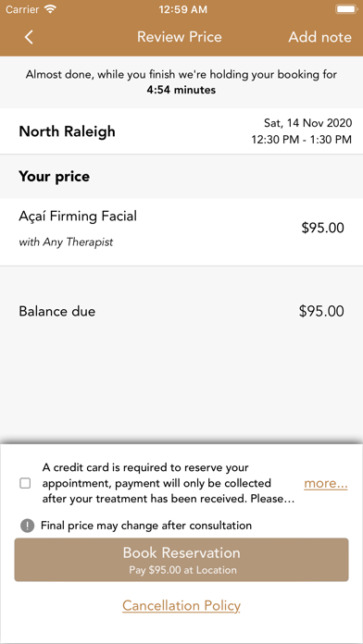Tap the back arrow icon

point(29,37)
